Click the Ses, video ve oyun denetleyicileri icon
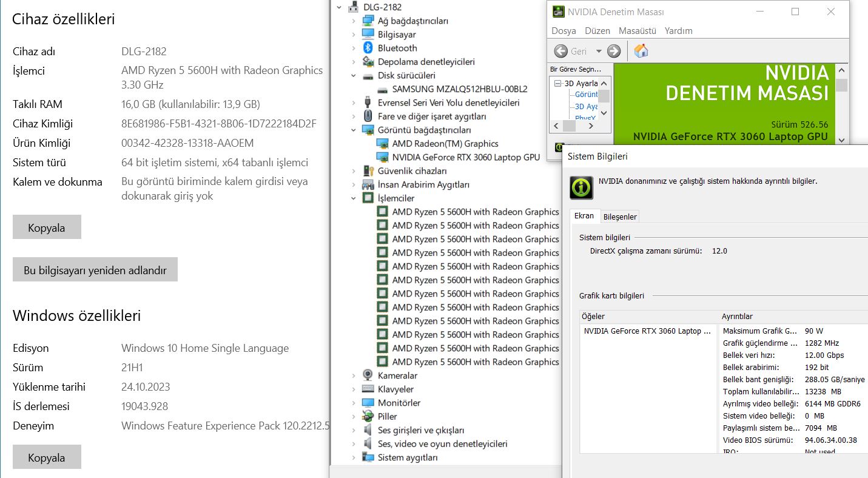The height and width of the screenshot is (478, 868). (368, 444)
